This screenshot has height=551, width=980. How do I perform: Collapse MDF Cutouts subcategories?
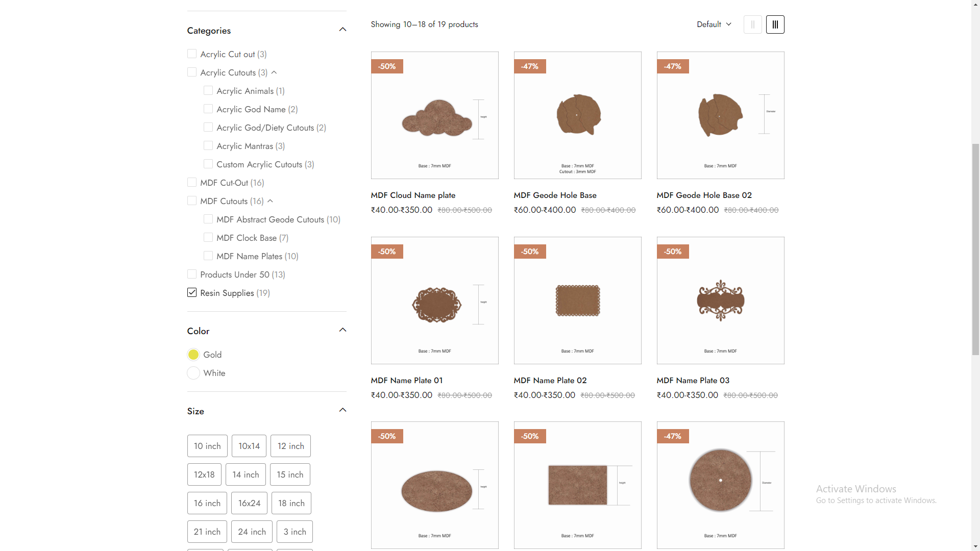click(x=271, y=201)
